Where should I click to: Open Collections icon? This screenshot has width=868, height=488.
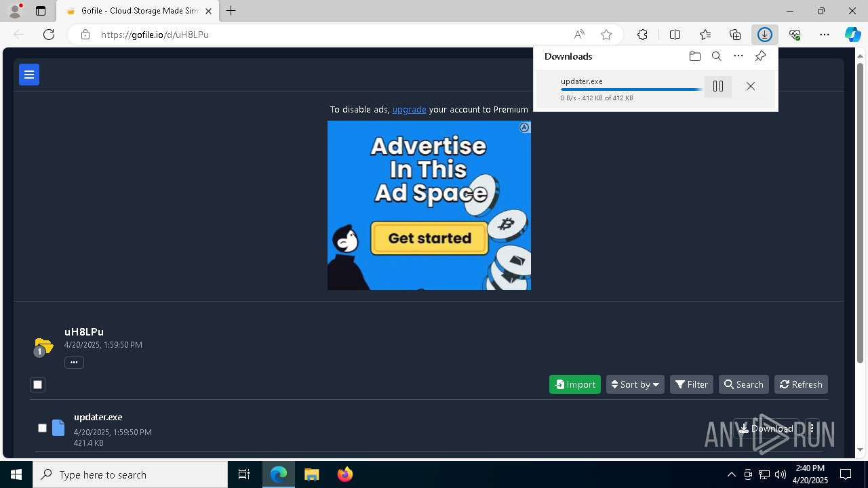(x=735, y=35)
